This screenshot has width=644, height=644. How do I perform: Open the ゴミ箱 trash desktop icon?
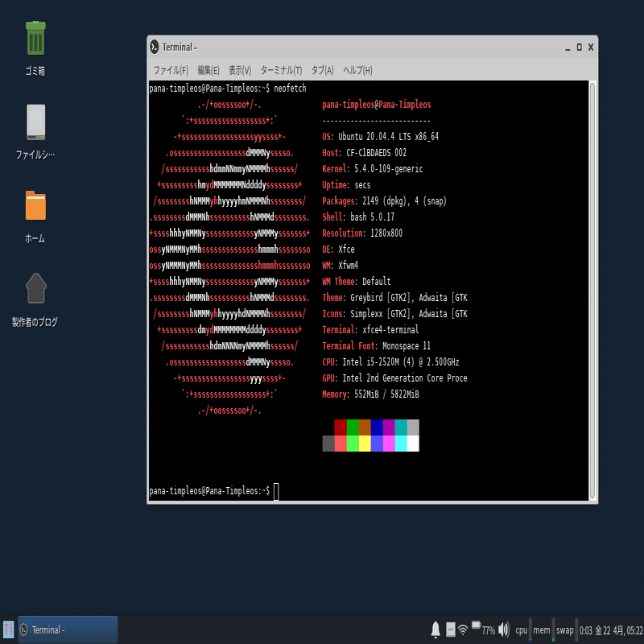click(x=35, y=39)
